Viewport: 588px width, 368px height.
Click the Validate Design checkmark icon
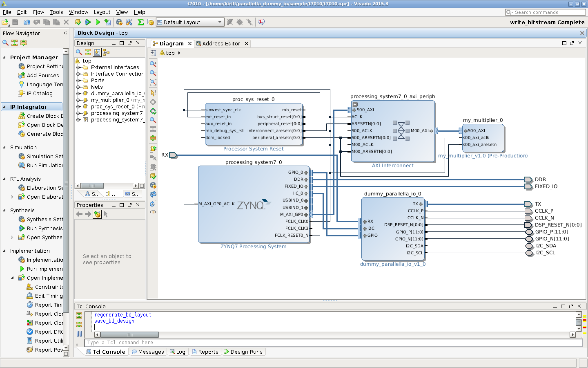tap(153, 176)
